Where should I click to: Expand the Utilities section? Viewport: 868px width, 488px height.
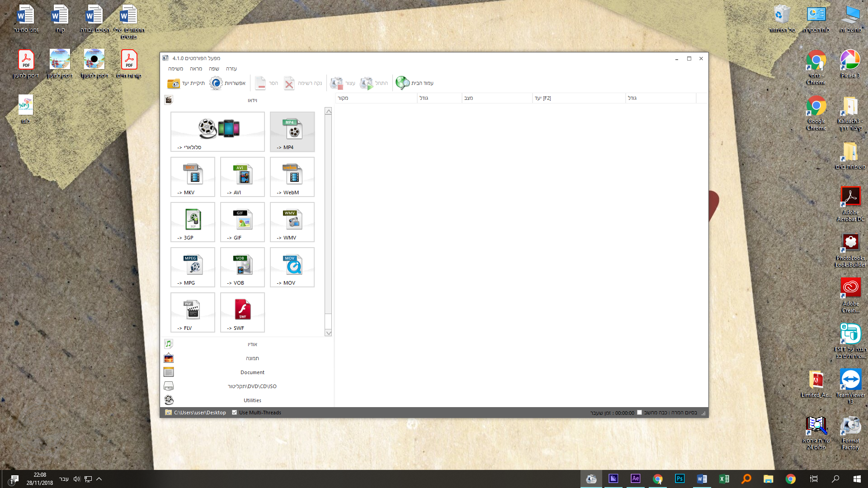pos(252,400)
